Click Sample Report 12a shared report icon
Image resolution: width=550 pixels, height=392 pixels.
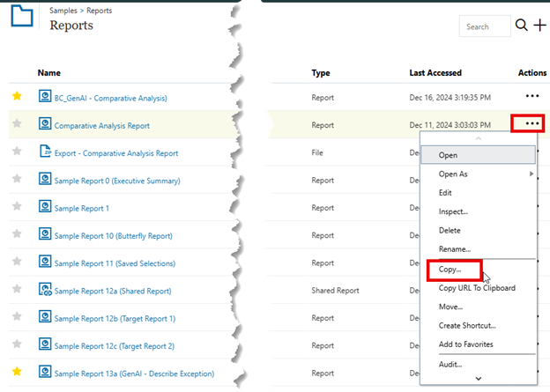tap(45, 290)
